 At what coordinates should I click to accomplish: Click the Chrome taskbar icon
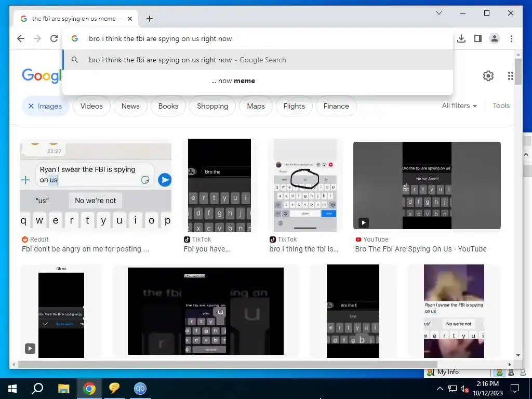[89, 389]
